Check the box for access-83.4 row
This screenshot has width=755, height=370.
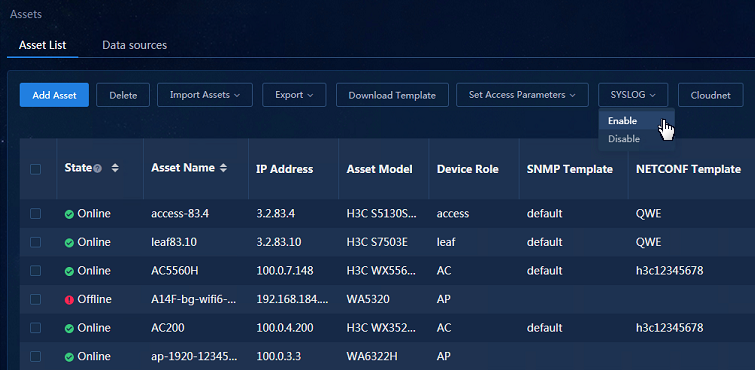[x=36, y=213]
